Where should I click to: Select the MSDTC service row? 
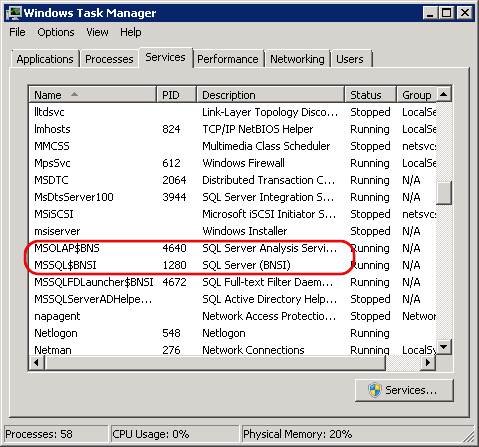coord(233,180)
